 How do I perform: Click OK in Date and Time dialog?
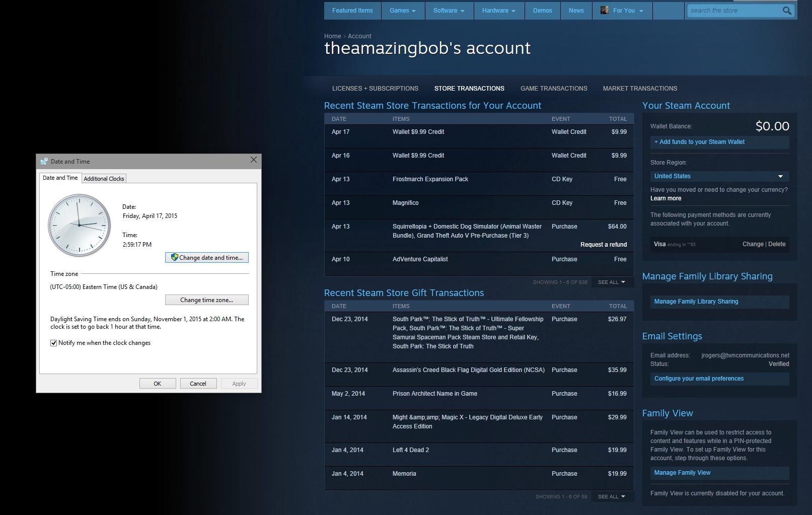(158, 384)
